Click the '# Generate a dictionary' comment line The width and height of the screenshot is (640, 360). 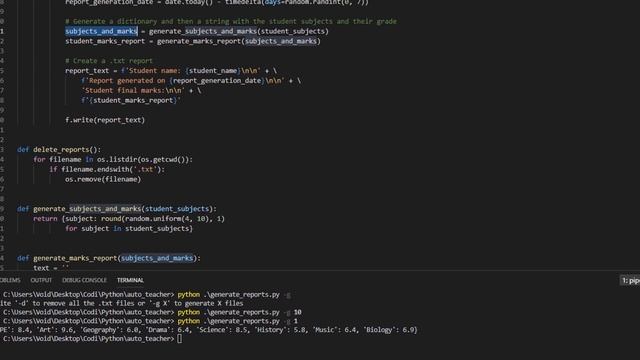click(231, 21)
